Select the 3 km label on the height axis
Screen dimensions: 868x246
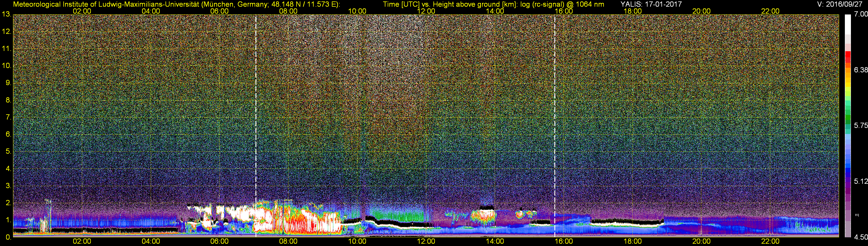8,186
